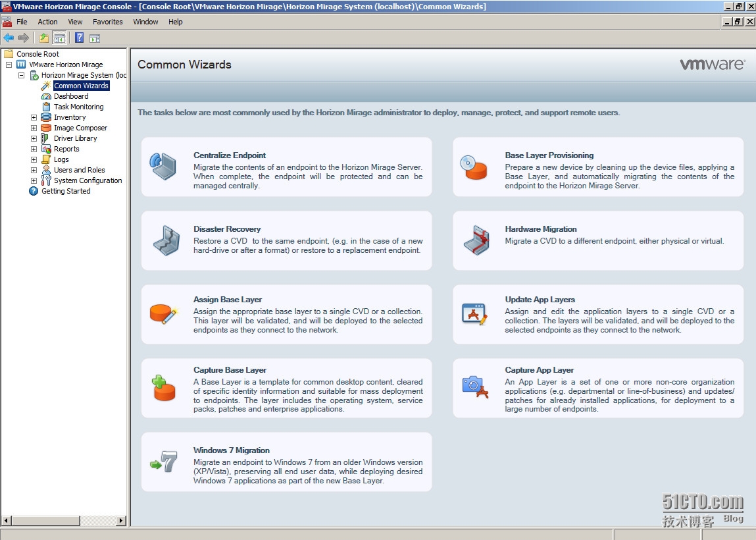Image resolution: width=756 pixels, height=540 pixels.
Task: Click the Users and Roles person icon
Action: pos(46,170)
